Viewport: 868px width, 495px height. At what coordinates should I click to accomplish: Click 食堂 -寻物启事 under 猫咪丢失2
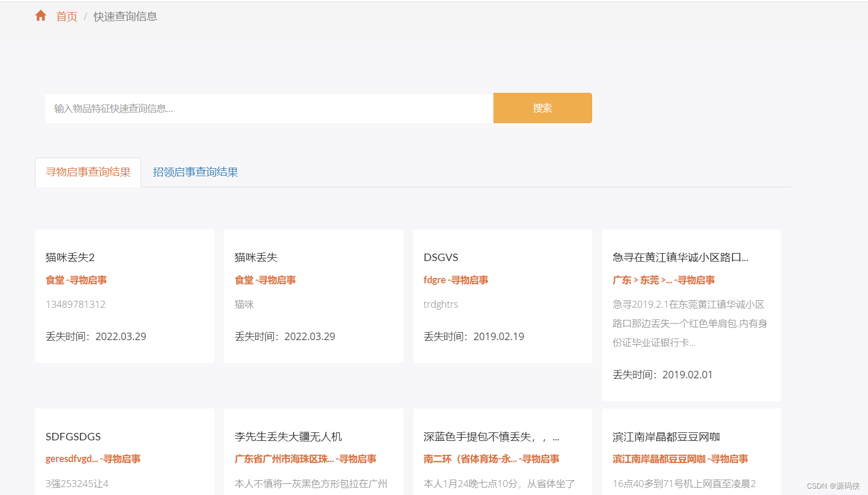[x=76, y=280]
